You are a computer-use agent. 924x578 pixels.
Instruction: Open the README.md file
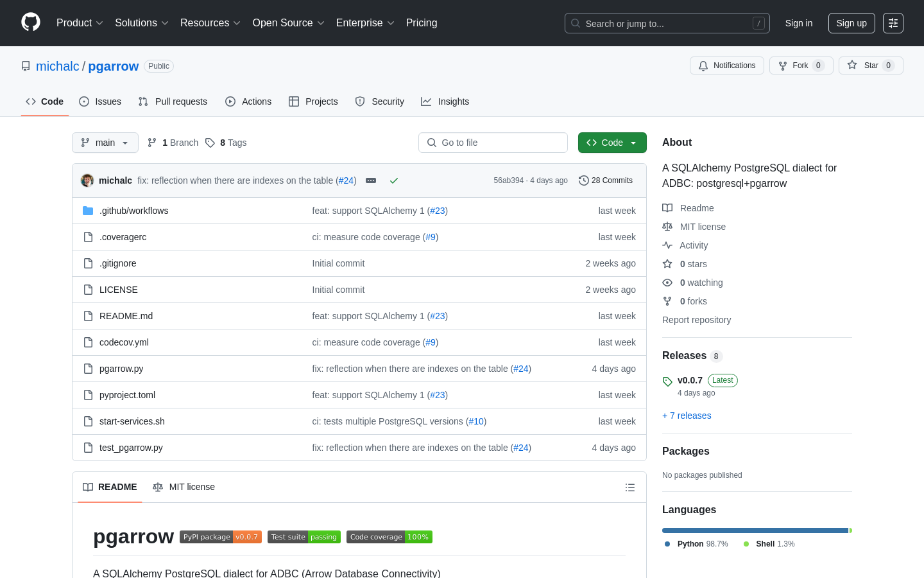tap(126, 316)
